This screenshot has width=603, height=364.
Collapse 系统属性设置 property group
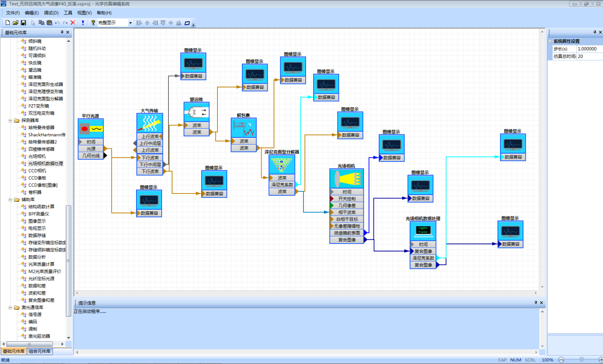pos(550,41)
